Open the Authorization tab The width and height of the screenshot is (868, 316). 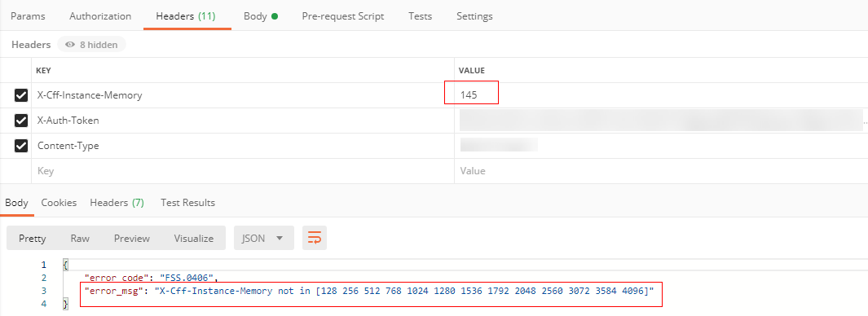point(100,16)
